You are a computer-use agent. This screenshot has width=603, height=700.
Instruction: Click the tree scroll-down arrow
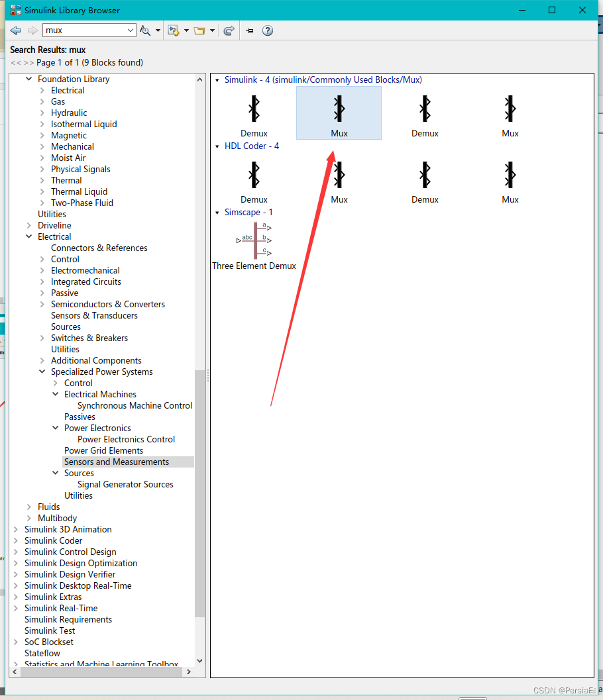pos(199,661)
